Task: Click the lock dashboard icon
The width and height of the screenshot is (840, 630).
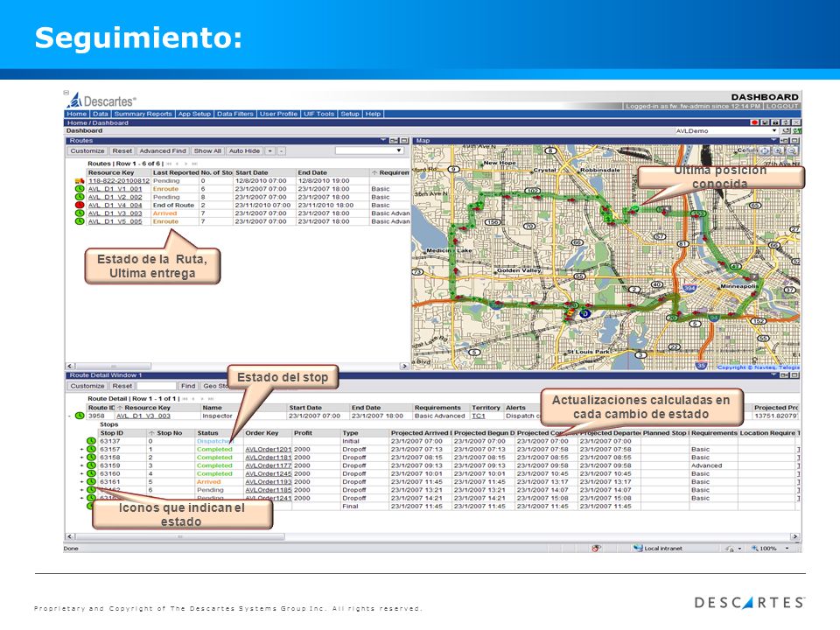Action: click(x=775, y=122)
